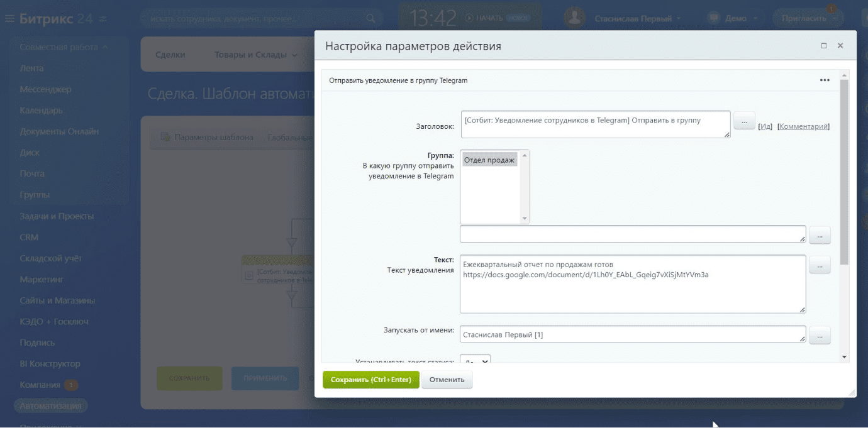Screen dimensions: 868x428
Task: Open the three-dots menu of the Telegram action
Action: point(825,80)
